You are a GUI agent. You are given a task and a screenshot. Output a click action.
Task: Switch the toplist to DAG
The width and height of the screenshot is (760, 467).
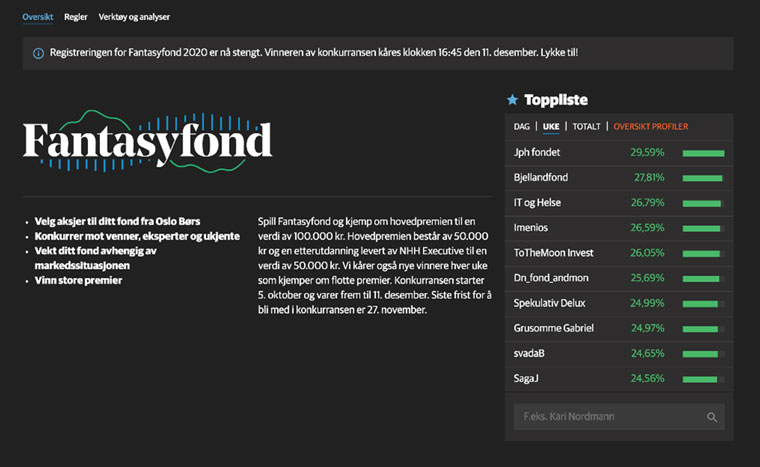(522, 127)
